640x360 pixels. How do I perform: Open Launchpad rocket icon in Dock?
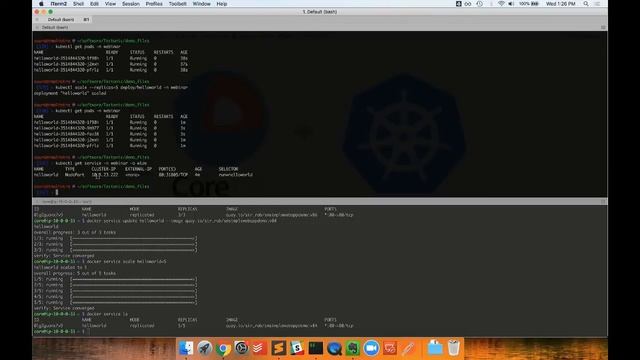pos(204,348)
